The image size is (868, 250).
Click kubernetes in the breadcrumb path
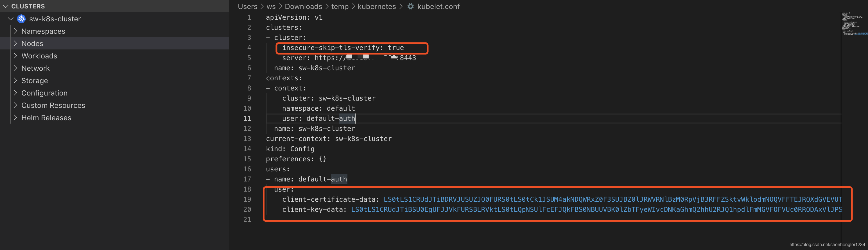click(377, 6)
